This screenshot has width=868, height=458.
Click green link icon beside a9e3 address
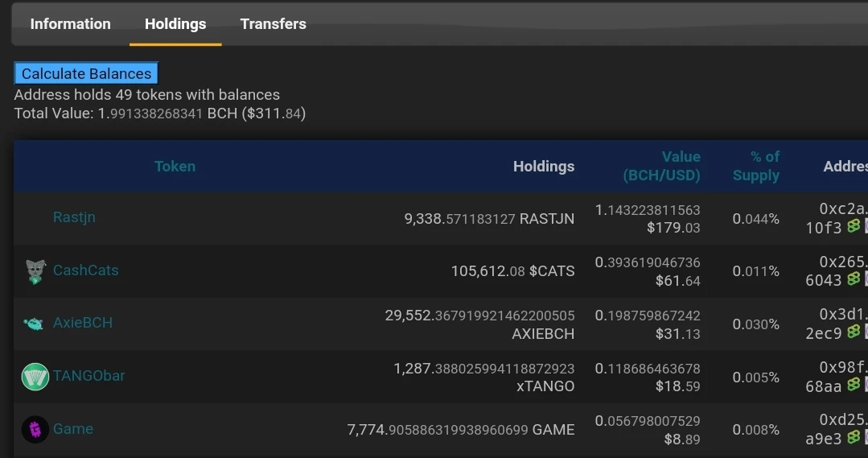click(x=854, y=437)
